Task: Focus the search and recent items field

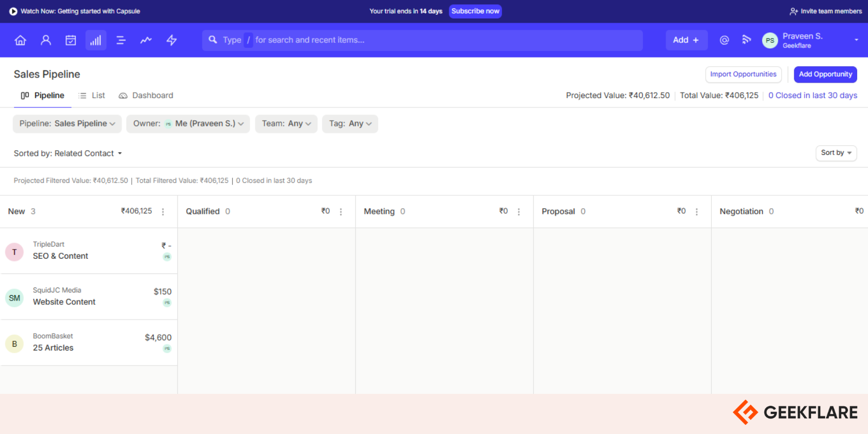Action: (x=422, y=40)
